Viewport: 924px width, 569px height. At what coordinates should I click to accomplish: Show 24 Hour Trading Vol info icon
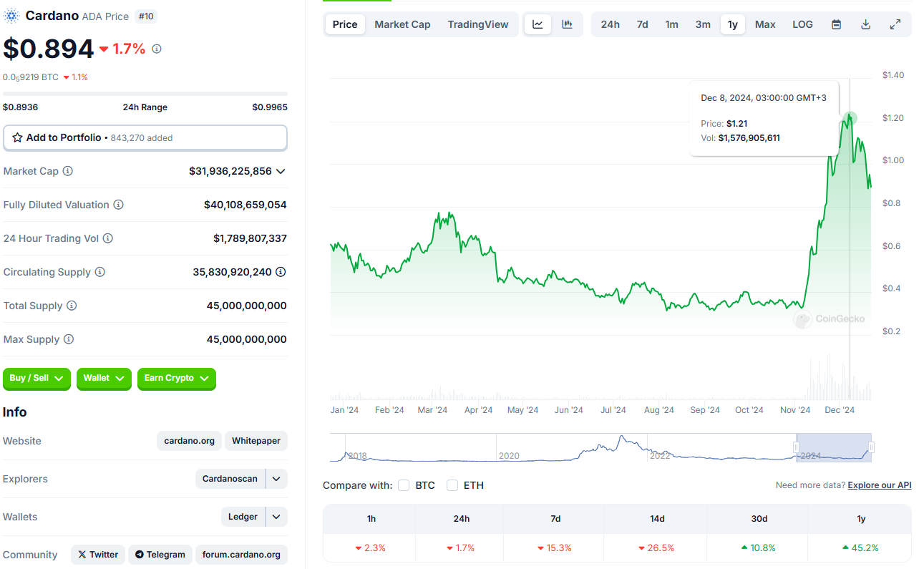pyautogui.click(x=108, y=238)
